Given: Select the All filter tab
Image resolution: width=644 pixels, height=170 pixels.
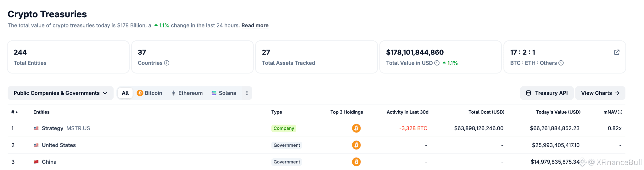Looking at the screenshot, I should (125, 93).
